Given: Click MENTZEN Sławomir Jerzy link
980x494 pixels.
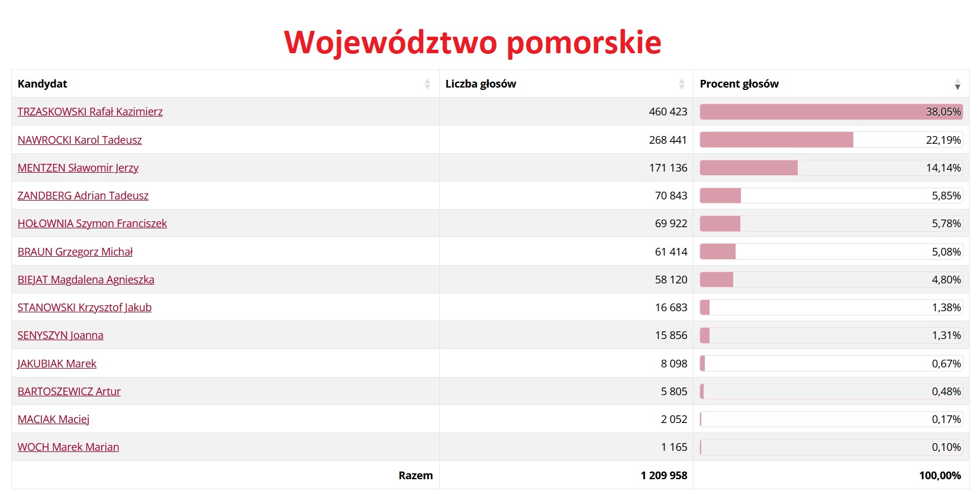Looking at the screenshot, I should point(78,168).
